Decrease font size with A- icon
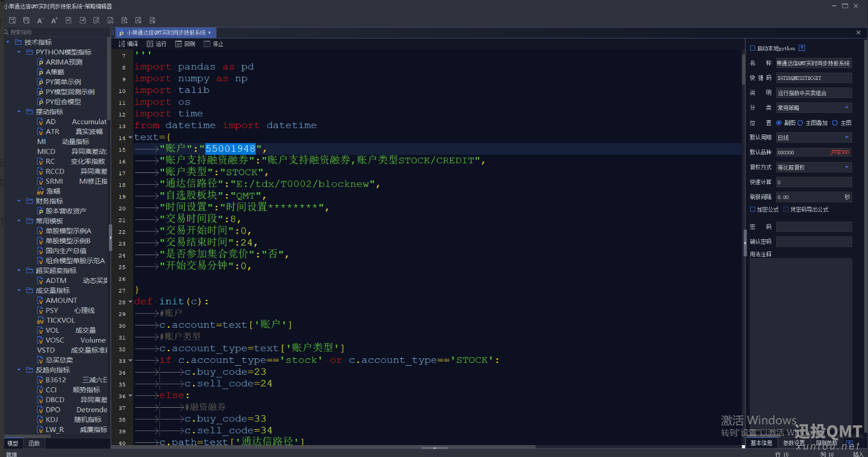Image resolution: width=868 pixels, height=457 pixels. (40, 20)
